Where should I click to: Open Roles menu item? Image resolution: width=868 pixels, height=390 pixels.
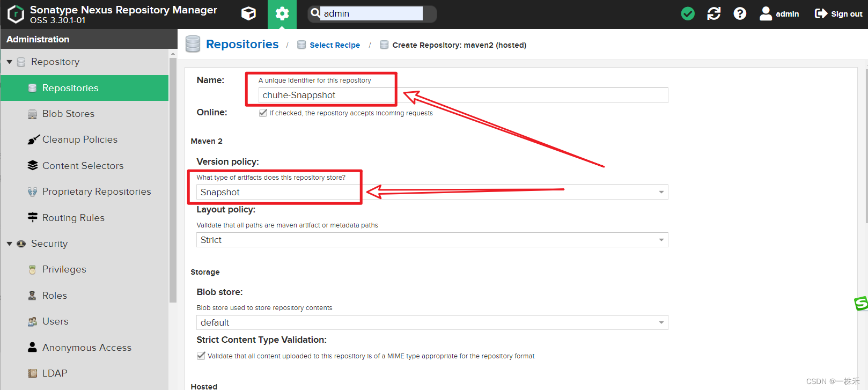(84, 296)
